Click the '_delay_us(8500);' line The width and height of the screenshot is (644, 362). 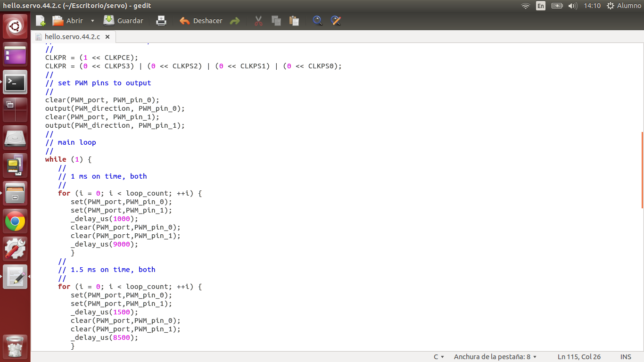105,337
